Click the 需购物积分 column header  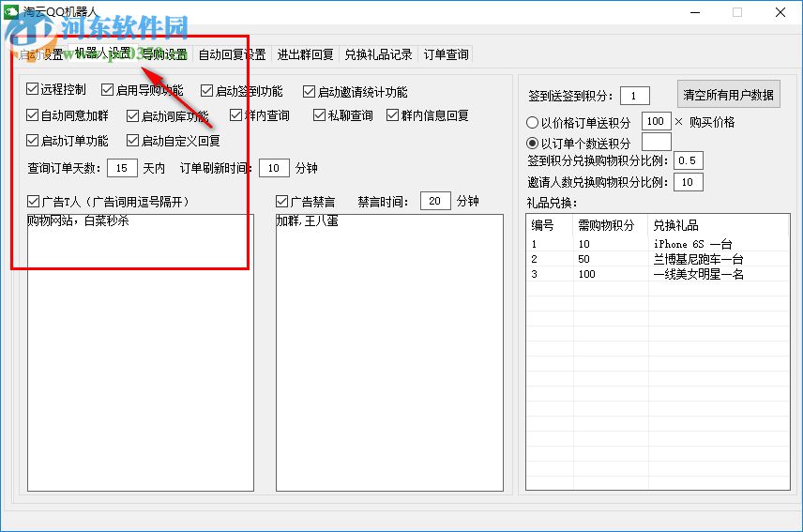click(x=611, y=225)
